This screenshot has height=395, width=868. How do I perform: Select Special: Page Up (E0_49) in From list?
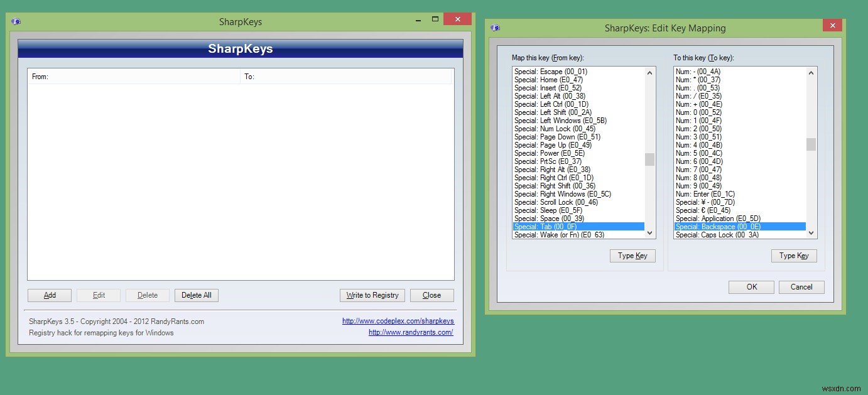[x=578, y=145]
